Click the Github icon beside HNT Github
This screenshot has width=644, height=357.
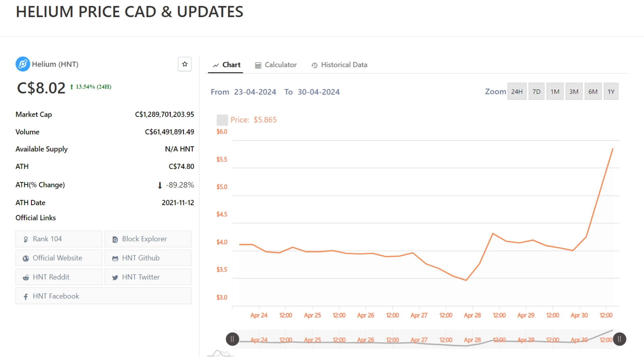point(115,258)
